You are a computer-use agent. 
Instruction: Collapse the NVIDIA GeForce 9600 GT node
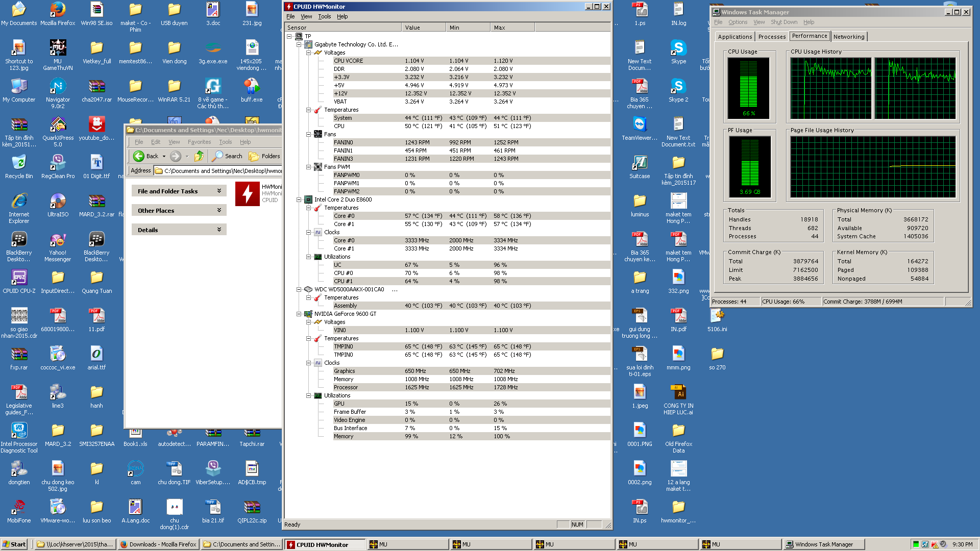(x=299, y=314)
